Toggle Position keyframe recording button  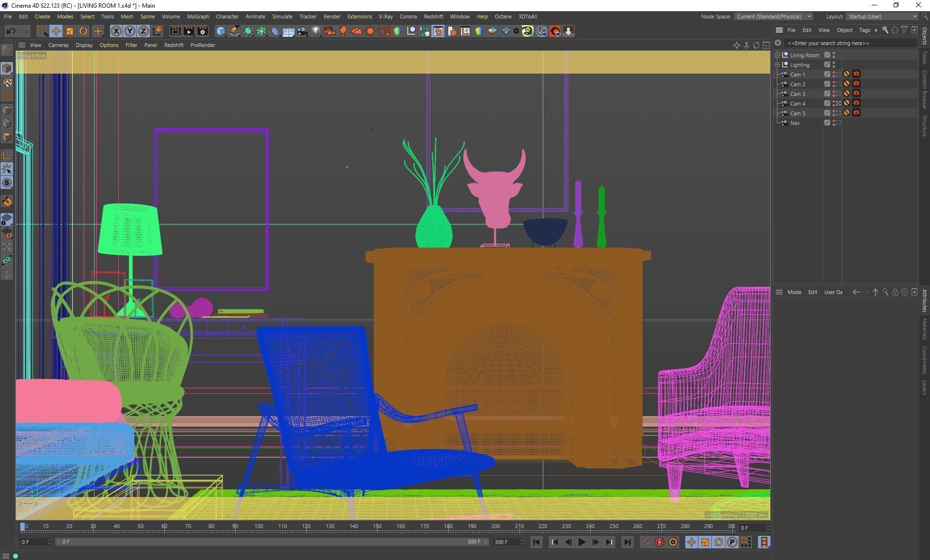[691, 542]
